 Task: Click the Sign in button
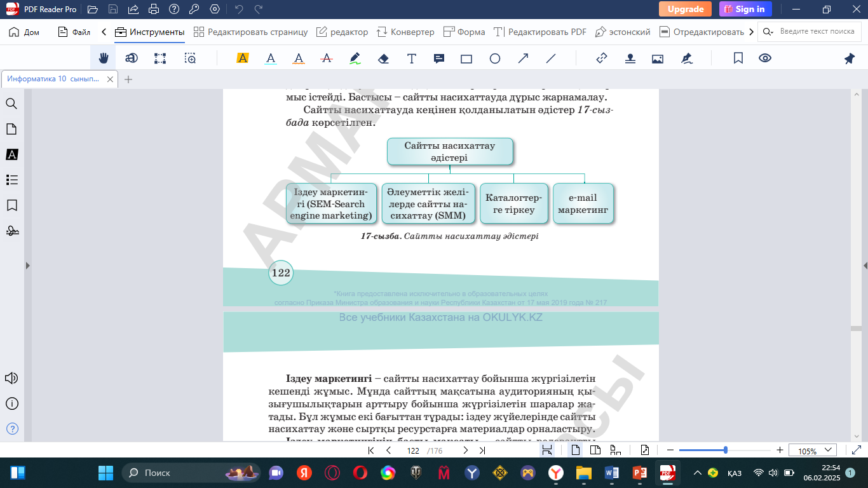click(745, 9)
